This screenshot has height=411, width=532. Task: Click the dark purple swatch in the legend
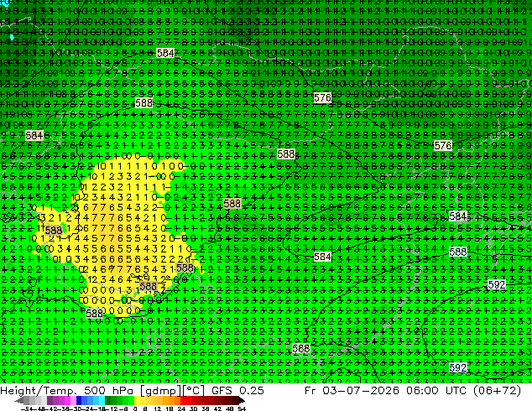(50, 400)
